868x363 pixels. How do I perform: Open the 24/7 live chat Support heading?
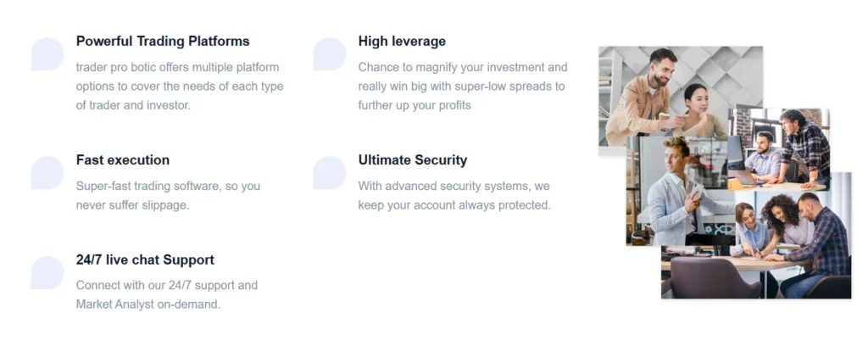[x=145, y=260]
